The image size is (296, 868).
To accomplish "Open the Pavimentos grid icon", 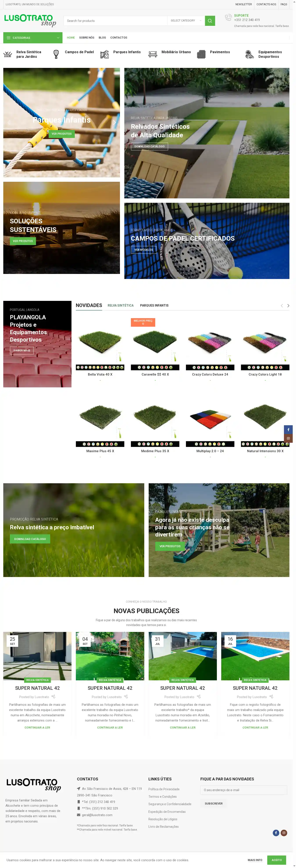I will [201, 54].
